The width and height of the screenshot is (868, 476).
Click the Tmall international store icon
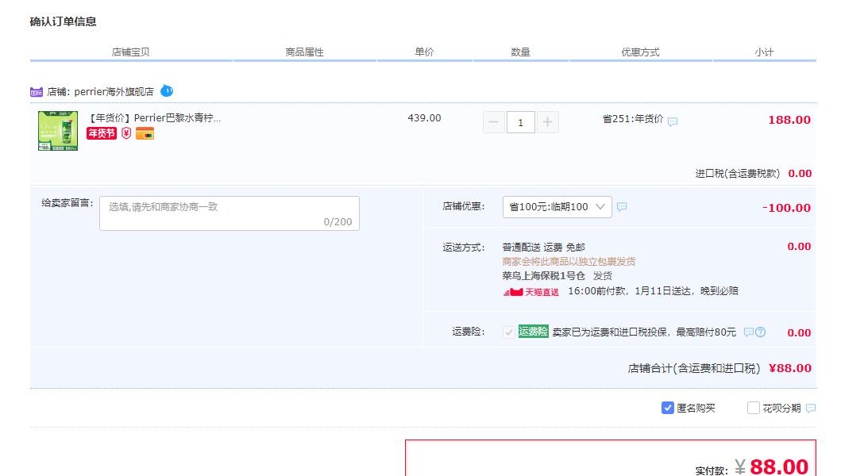point(36,92)
